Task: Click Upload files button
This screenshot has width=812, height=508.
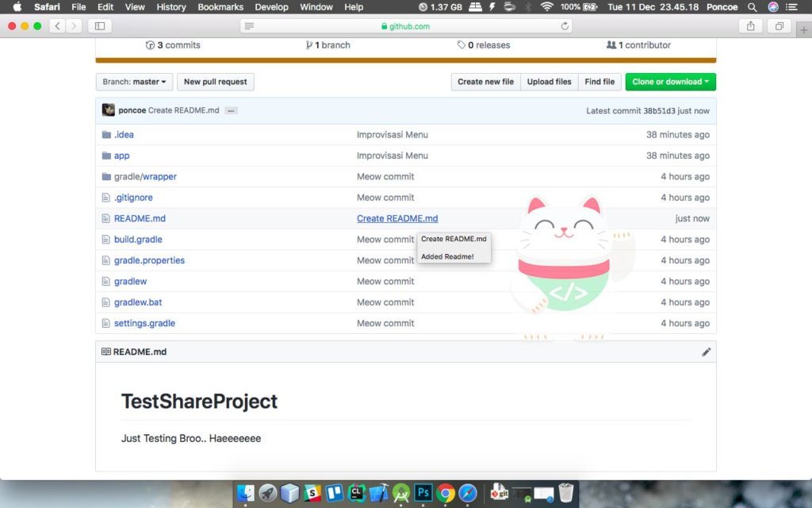Action: 549,82
